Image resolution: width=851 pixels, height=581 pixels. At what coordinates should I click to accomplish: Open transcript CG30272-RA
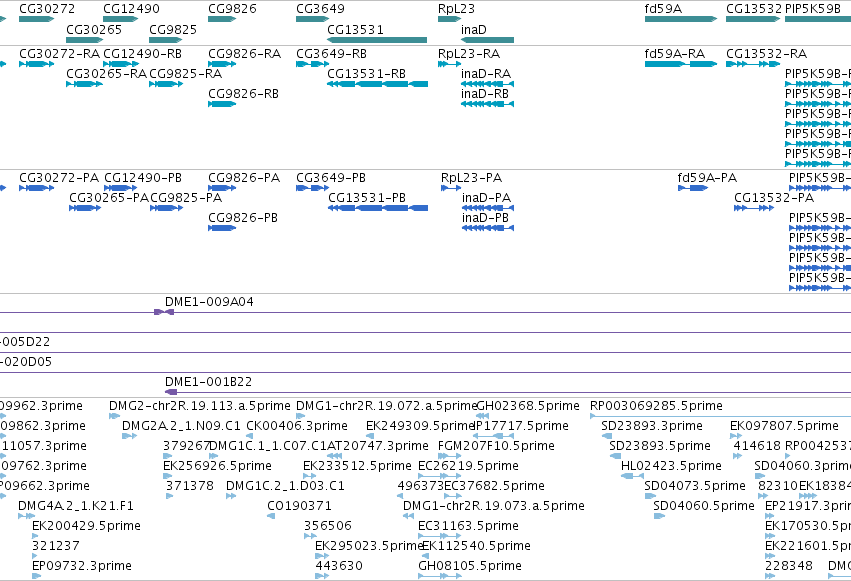coord(36,64)
